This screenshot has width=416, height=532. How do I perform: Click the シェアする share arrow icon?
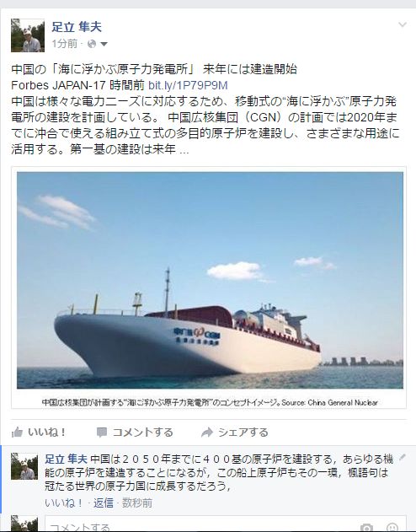tap(207, 433)
